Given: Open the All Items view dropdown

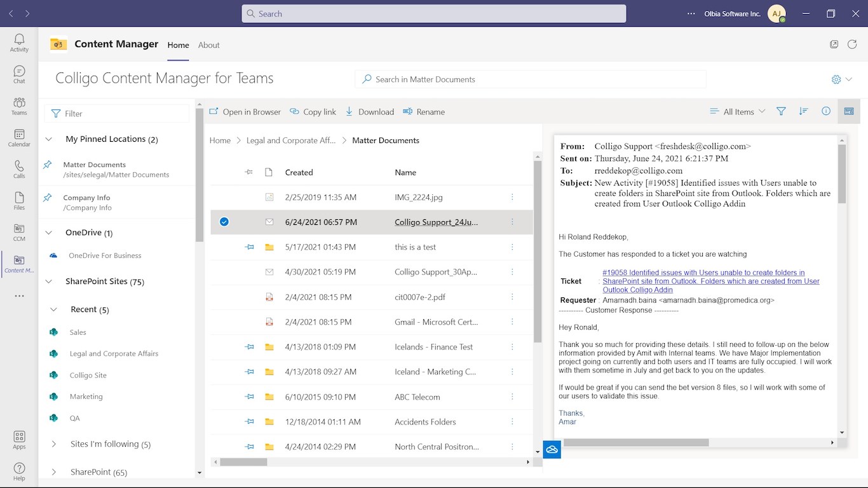Looking at the screenshot, I should click(737, 112).
